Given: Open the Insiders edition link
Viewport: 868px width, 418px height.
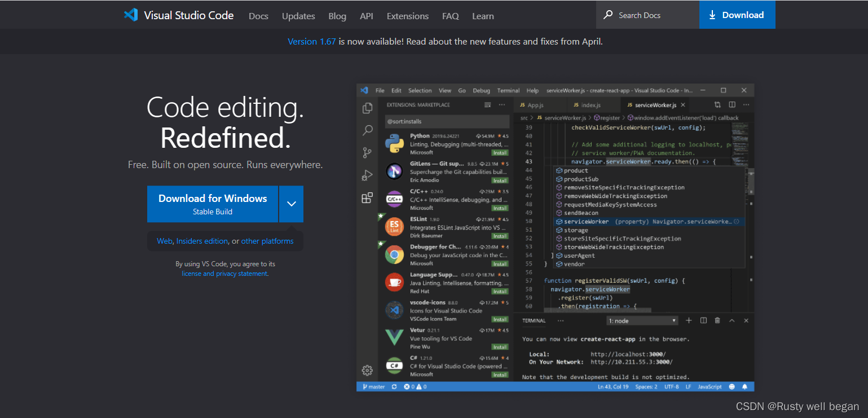Looking at the screenshot, I should tap(202, 241).
